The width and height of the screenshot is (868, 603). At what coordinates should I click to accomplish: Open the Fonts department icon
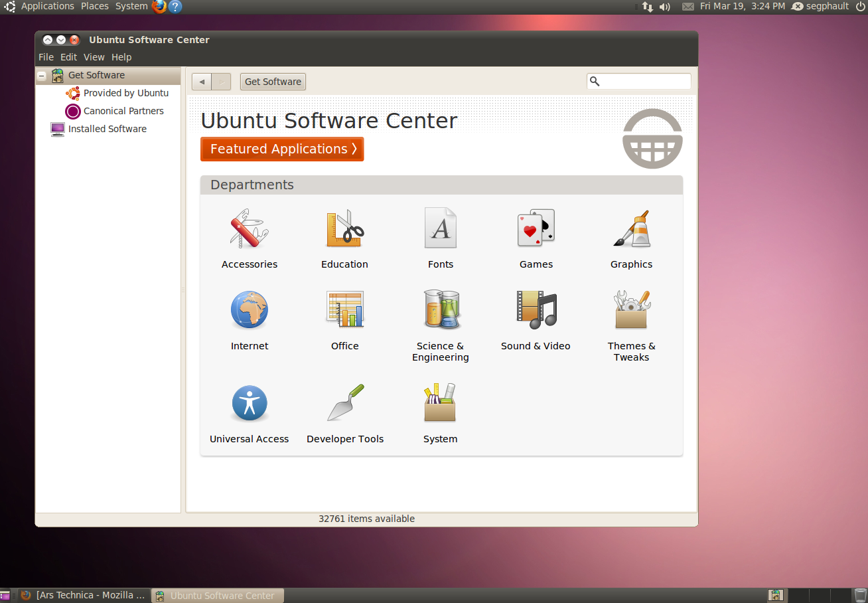pos(441,228)
